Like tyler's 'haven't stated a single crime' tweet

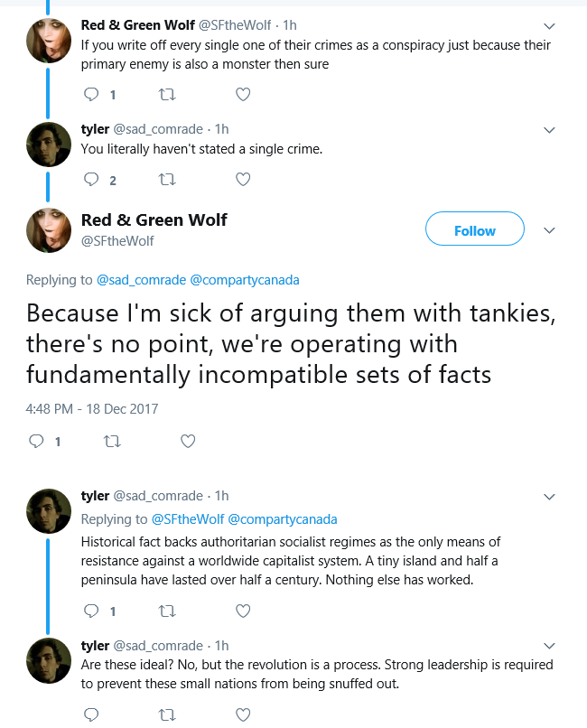[243, 180]
